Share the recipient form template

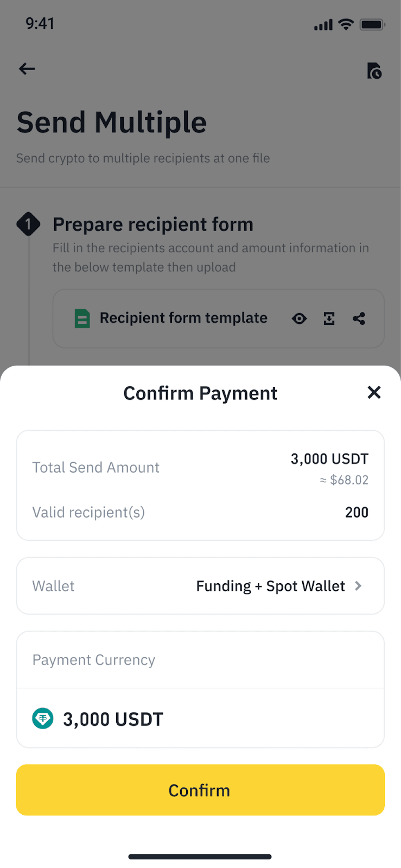point(359,318)
